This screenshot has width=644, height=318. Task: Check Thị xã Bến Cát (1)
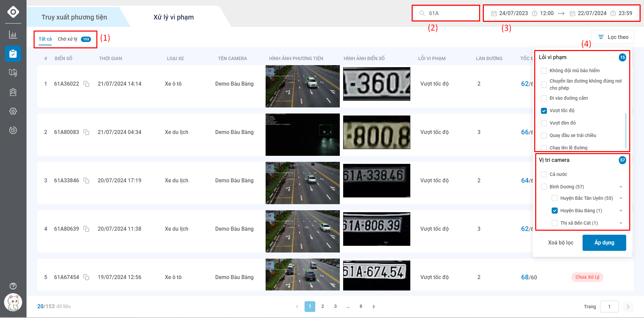[555, 223]
